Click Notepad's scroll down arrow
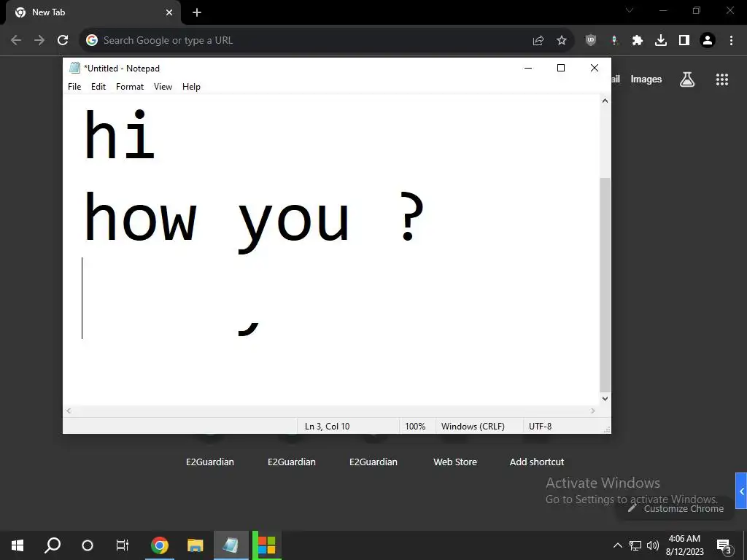This screenshot has height=560, width=747. coord(605,399)
